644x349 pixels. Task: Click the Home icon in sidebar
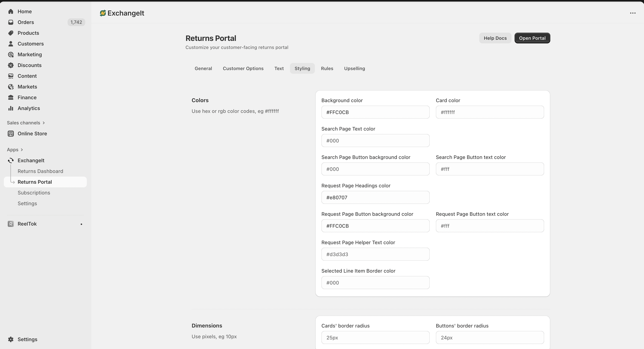coord(11,12)
